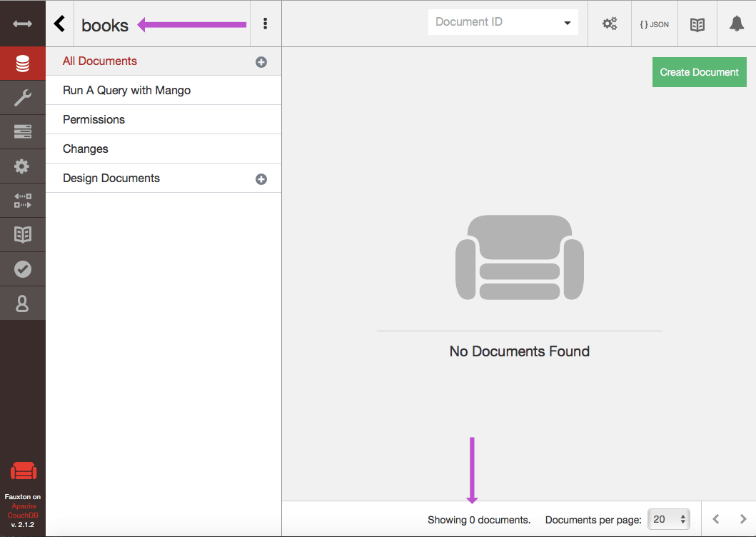Change documents per page to another value
Screen dimensions: 756x537
668,519
